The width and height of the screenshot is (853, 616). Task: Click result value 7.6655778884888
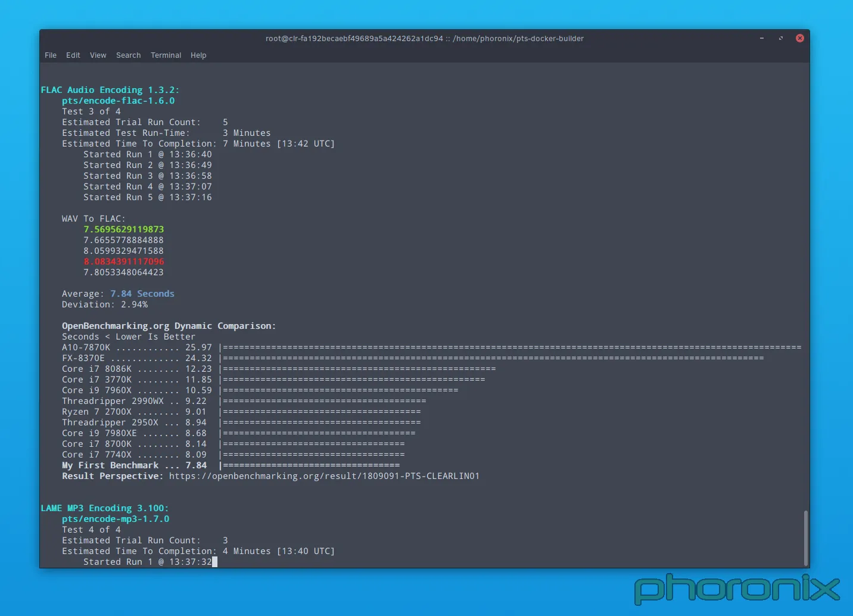[x=124, y=240]
